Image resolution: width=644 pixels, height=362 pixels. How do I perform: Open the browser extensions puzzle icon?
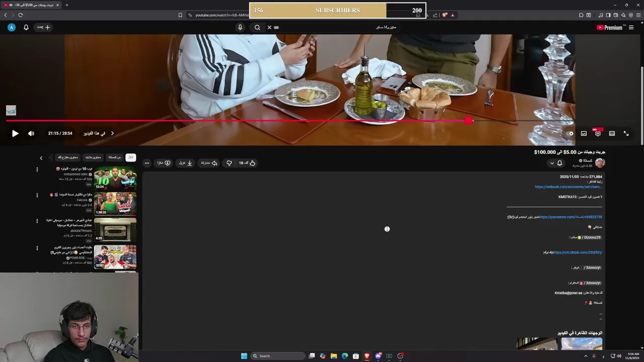tap(581, 15)
